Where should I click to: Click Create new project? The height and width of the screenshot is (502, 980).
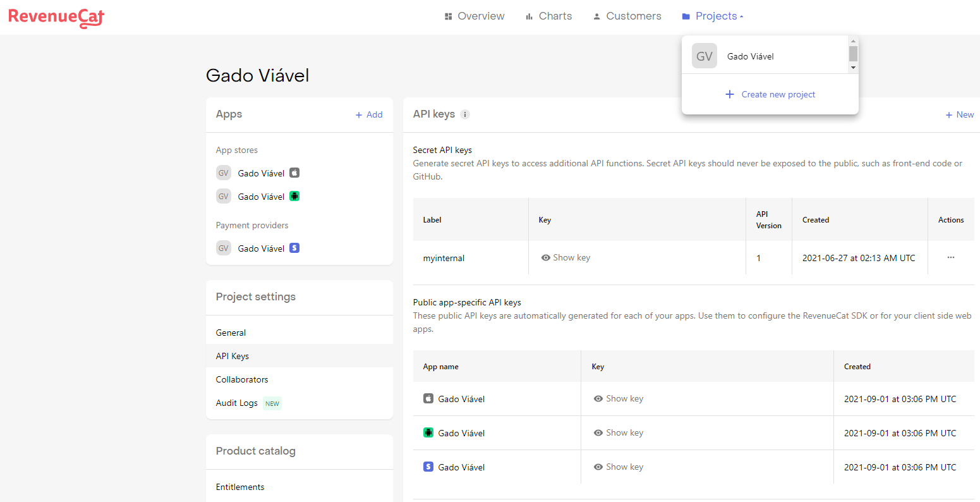point(770,94)
